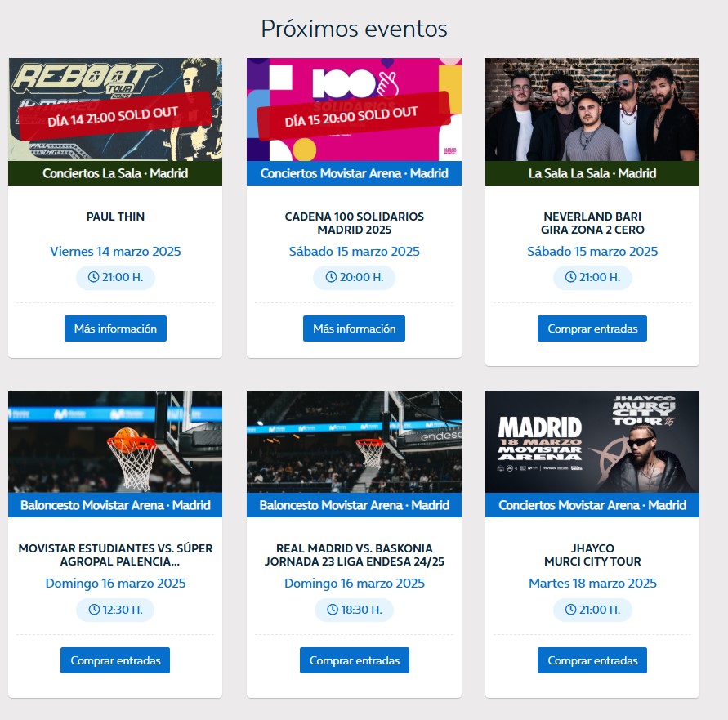Open Más información for Paul Thin
Screen dimensions: 728x720
click(x=115, y=329)
